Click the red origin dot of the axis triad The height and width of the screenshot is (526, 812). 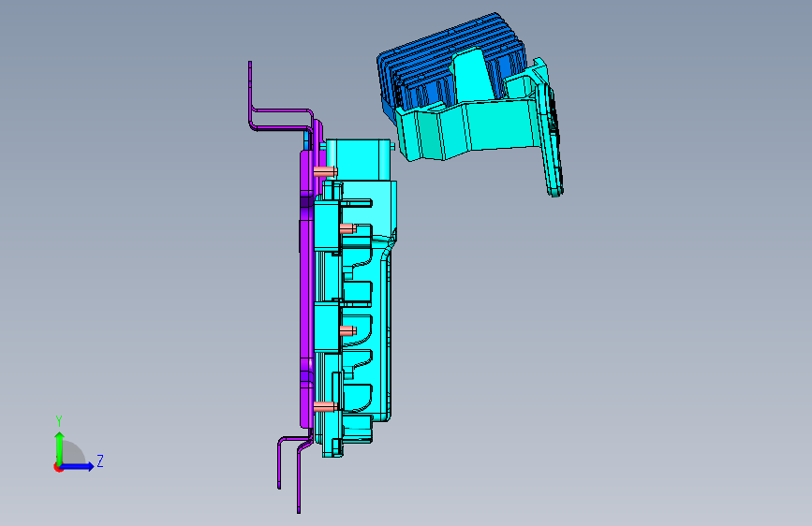point(58,467)
